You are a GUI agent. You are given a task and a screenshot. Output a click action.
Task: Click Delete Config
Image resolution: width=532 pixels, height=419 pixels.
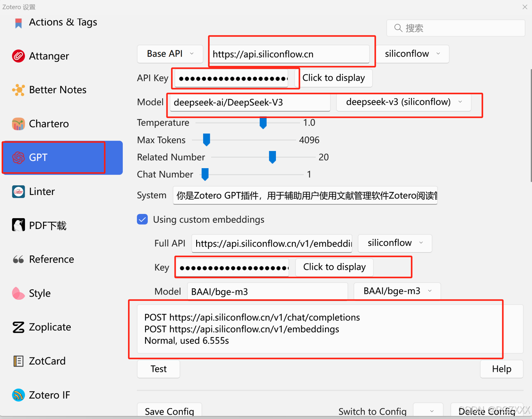coord(487,411)
